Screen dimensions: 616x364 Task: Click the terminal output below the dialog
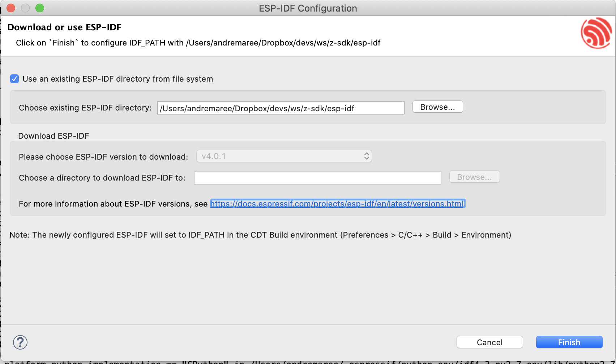[307, 361]
